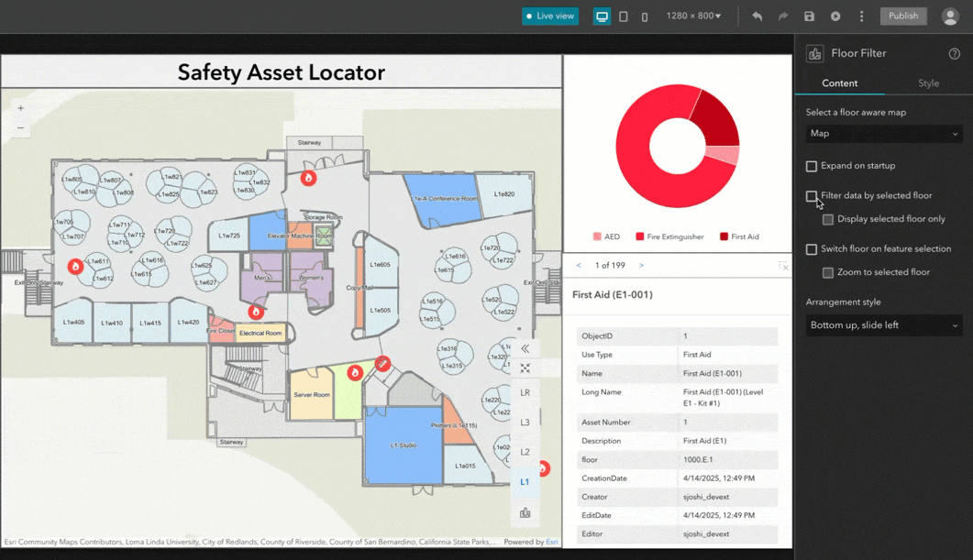The image size is (973, 560).
Task: Enable Switch floor on feature selection
Action: (x=811, y=249)
